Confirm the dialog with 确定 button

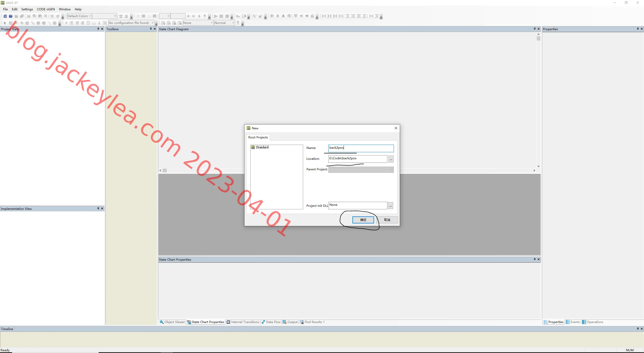pyautogui.click(x=363, y=220)
